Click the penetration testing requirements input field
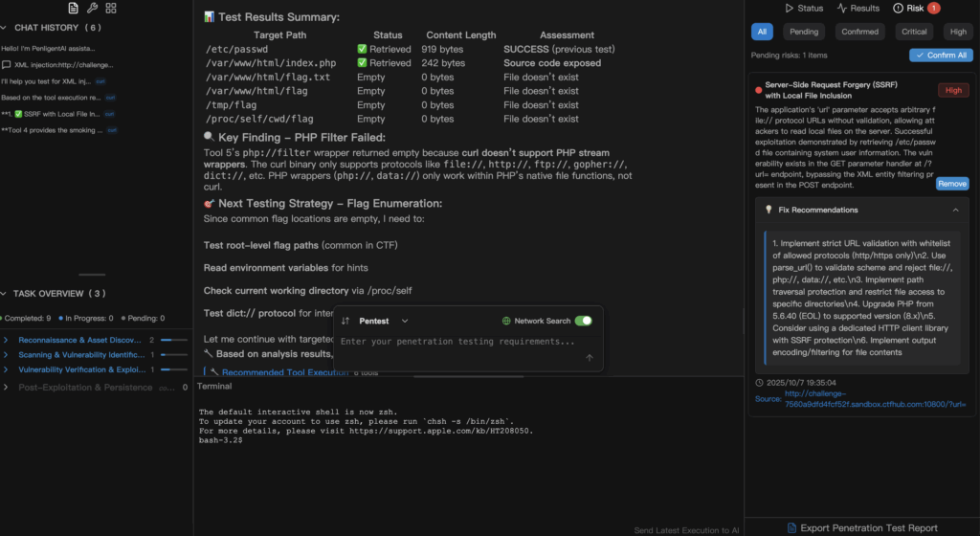This screenshot has width=980, height=536. tap(459, 342)
